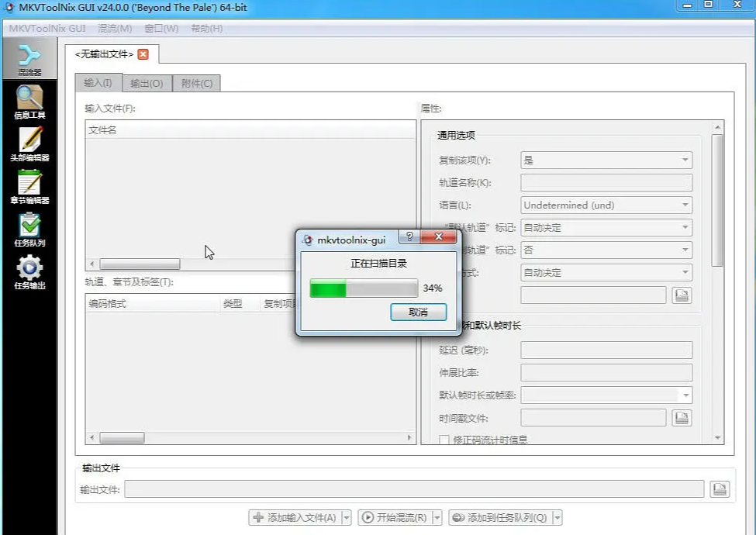The width and height of the screenshot is (756, 535).
Task: Click the 时间戳文件 input field
Action: tap(593, 417)
